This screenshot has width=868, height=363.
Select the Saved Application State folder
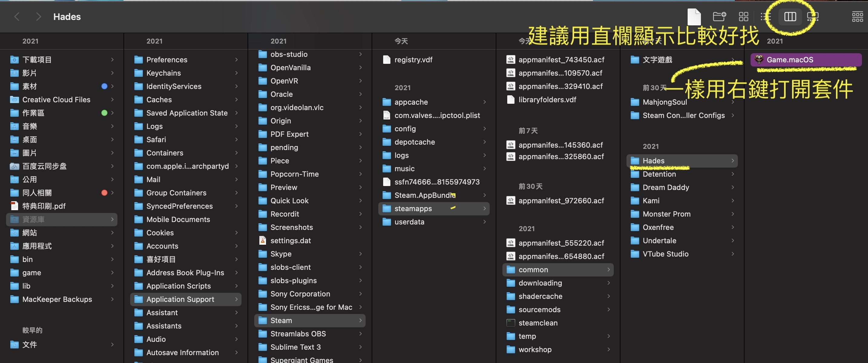tap(186, 113)
